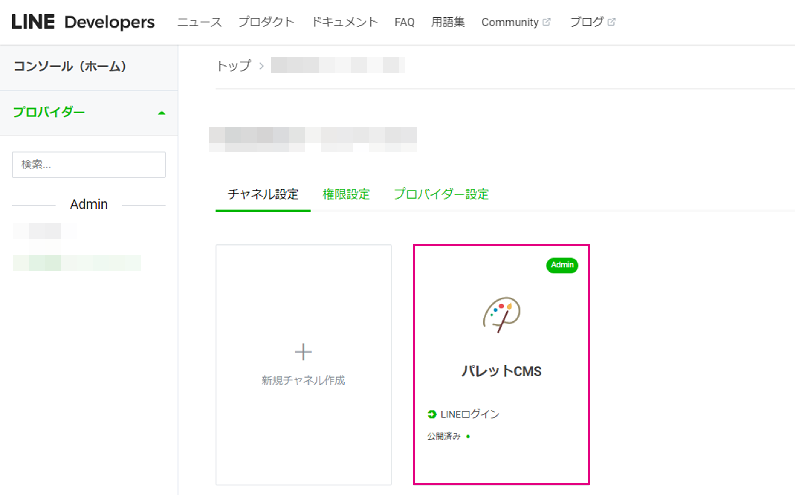Click the 公開済み status text
This screenshot has width=795, height=495.
[x=444, y=436]
